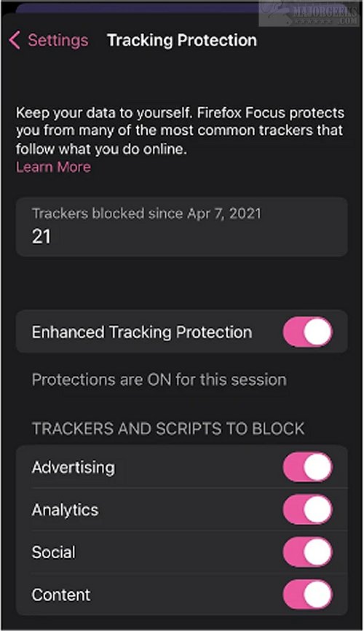Go back to Settings via text label

point(58,40)
